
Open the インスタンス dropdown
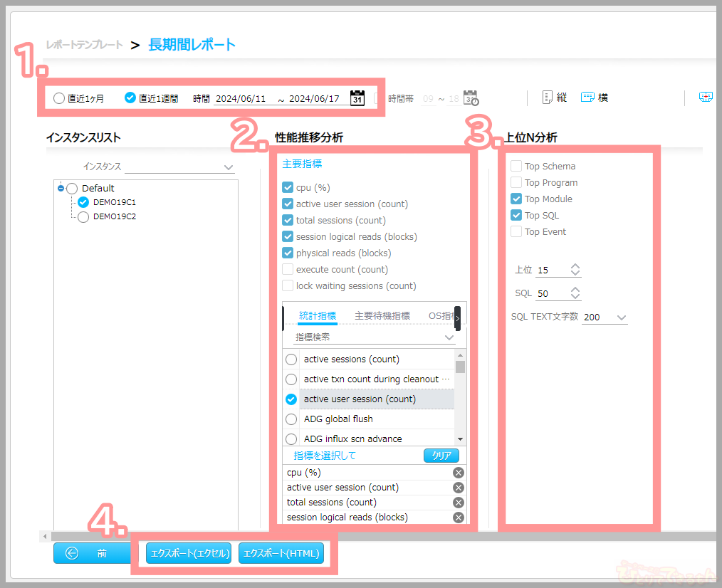pos(179,167)
